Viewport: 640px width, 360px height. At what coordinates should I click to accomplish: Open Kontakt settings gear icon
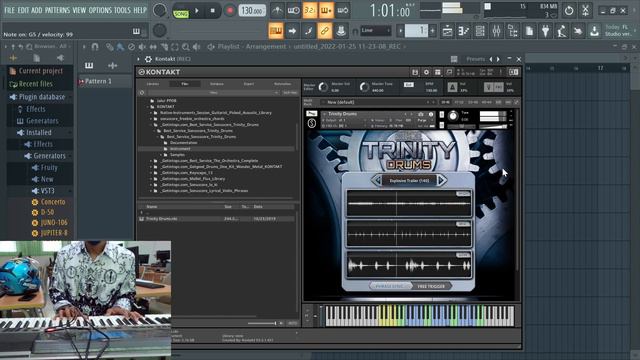click(x=426, y=72)
